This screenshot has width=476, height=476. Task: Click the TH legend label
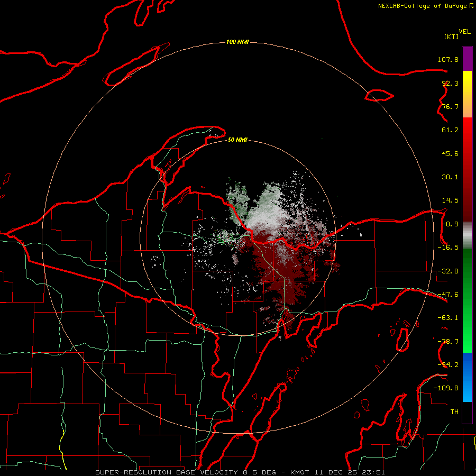click(x=454, y=412)
